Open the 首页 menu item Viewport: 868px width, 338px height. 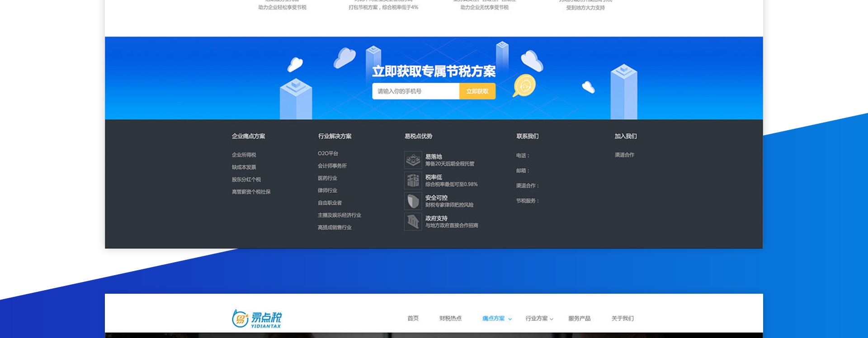point(413,319)
